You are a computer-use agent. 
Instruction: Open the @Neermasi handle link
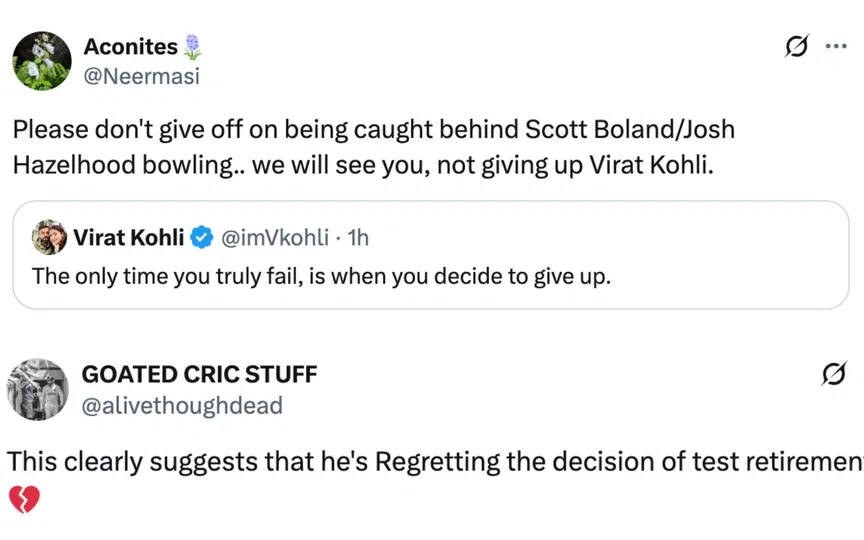[141, 75]
